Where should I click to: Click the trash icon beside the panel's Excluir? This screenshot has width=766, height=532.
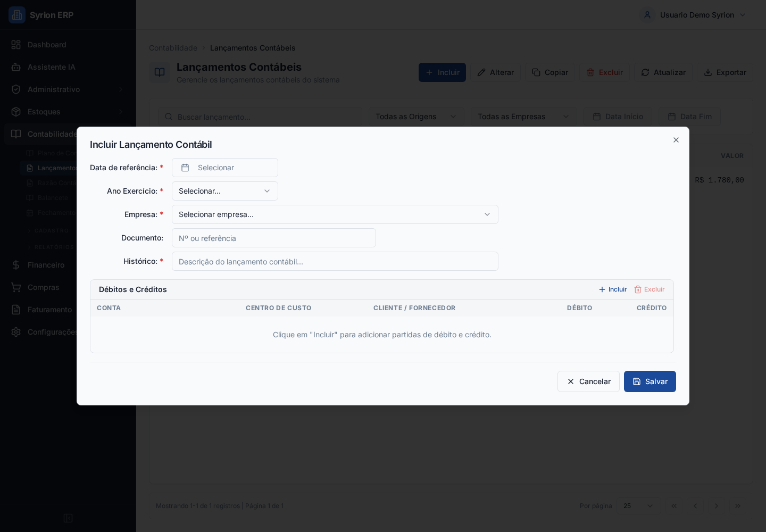click(x=638, y=289)
